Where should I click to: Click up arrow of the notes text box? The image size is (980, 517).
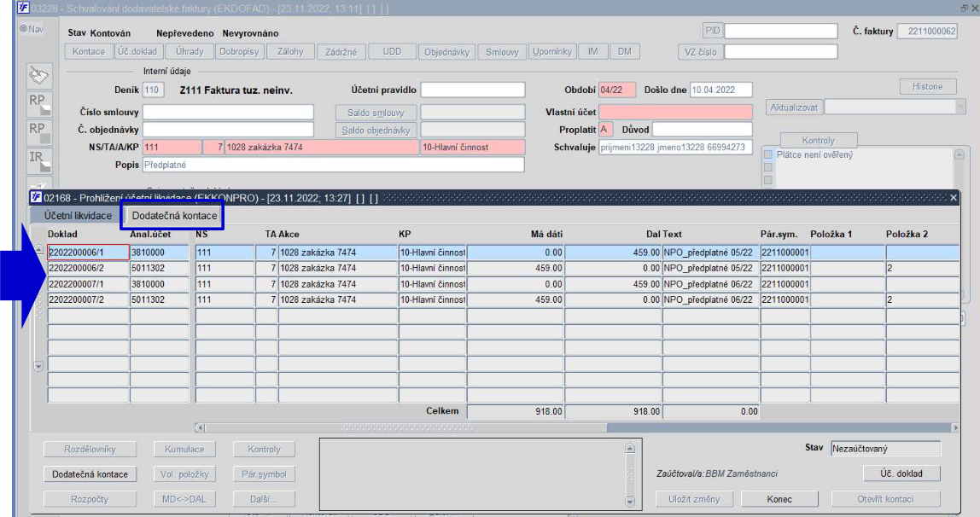coord(630,448)
